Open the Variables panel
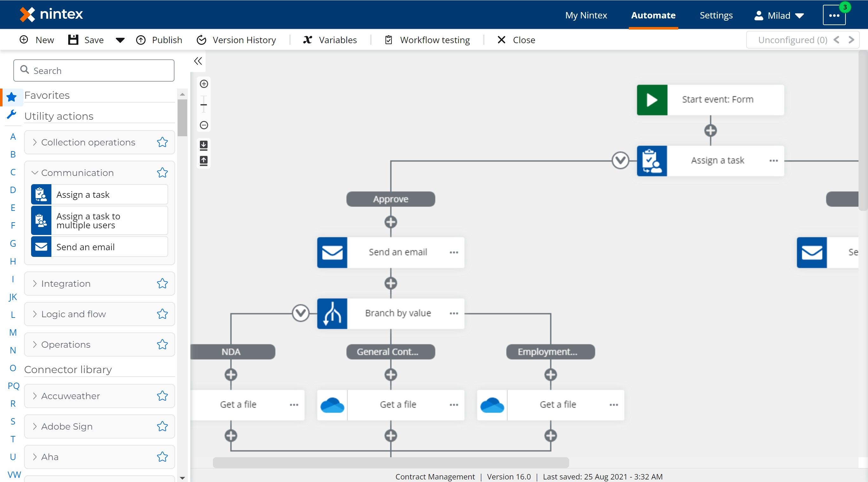Image resolution: width=868 pixels, height=482 pixels. click(x=330, y=40)
